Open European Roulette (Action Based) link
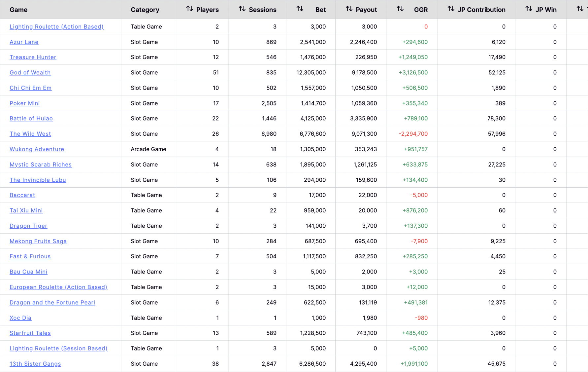 (x=58, y=287)
